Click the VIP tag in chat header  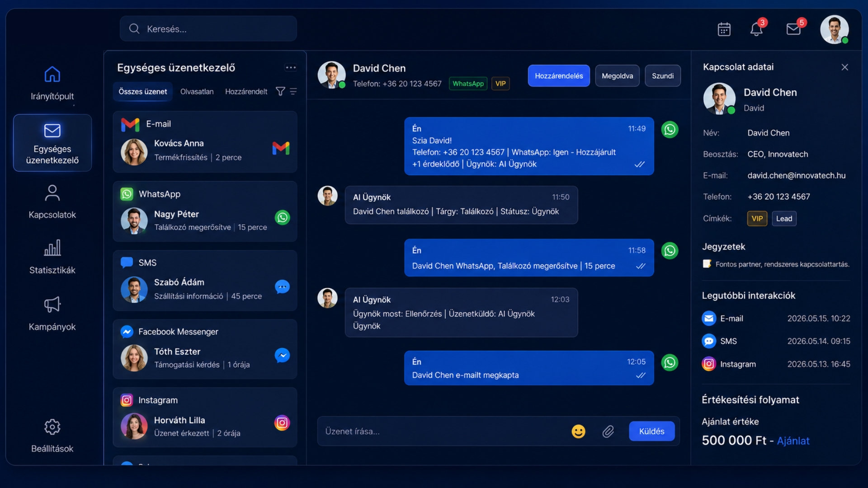point(500,84)
